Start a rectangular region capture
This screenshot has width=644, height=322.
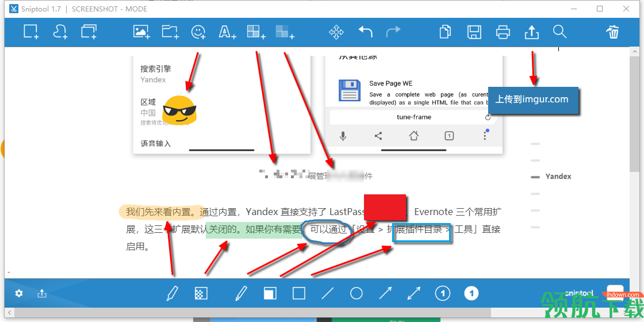point(31,32)
